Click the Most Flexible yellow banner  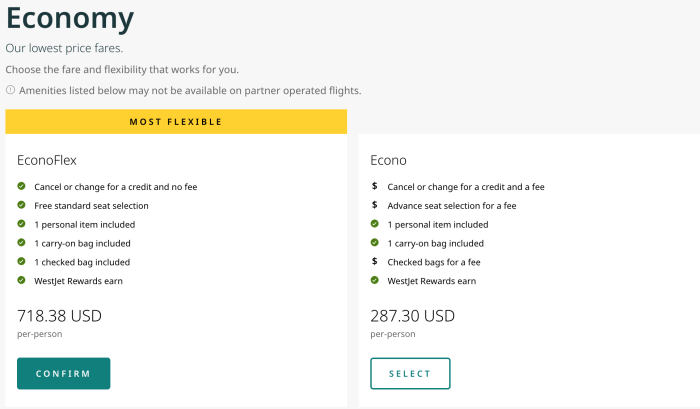click(x=176, y=122)
